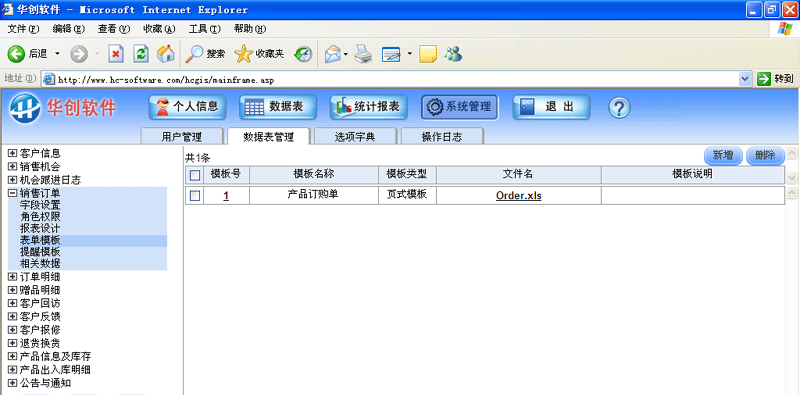
Task: Click the URL address input field
Action: [390, 79]
